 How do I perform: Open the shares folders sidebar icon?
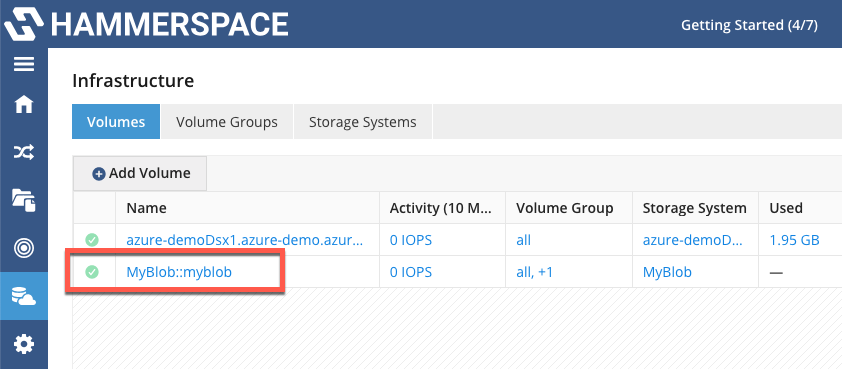pos(24,200)
